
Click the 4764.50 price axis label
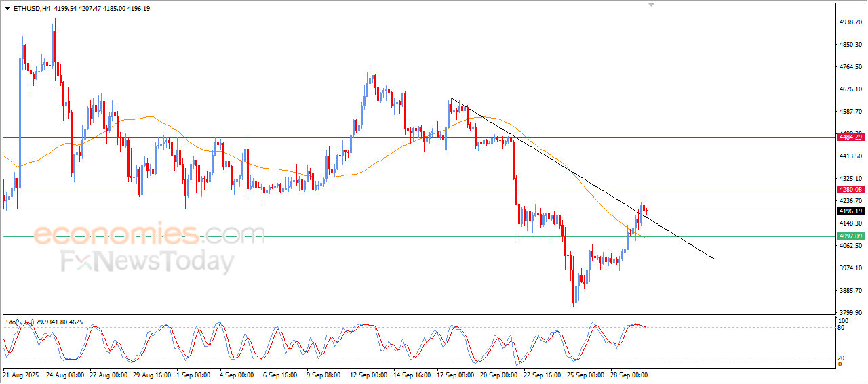(x=852, y=67)
